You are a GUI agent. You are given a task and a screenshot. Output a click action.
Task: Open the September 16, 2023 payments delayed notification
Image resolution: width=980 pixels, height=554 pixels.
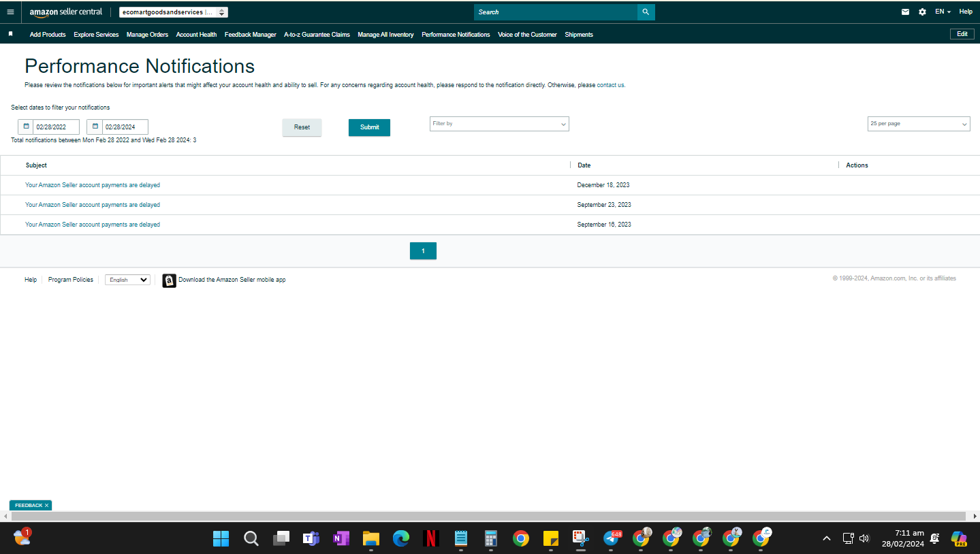tap(93, 225)
